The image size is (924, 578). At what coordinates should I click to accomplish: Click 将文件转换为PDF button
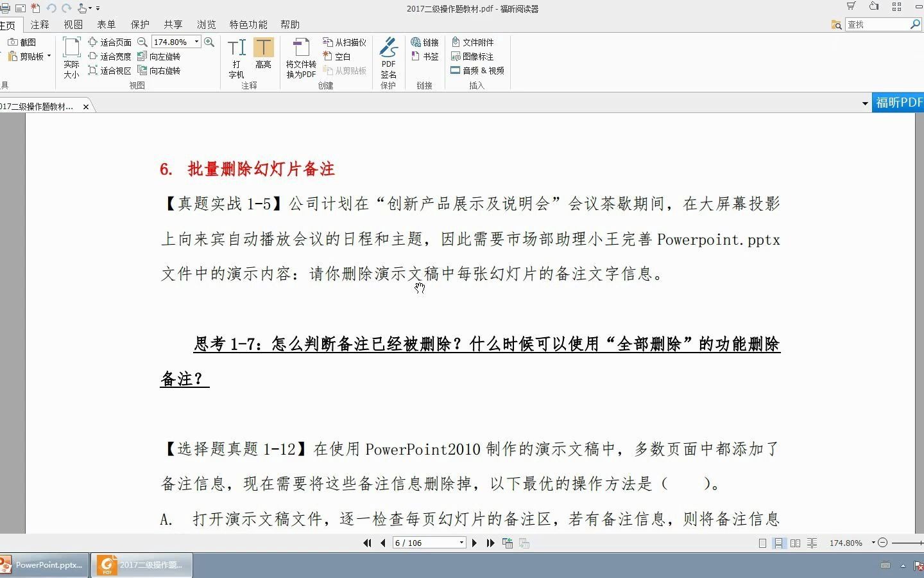pyautogui.click(x=301, y=58)
